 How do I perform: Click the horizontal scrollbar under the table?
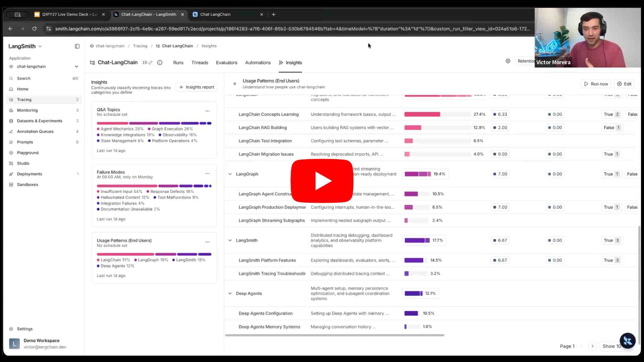click(x=334, y=335)
